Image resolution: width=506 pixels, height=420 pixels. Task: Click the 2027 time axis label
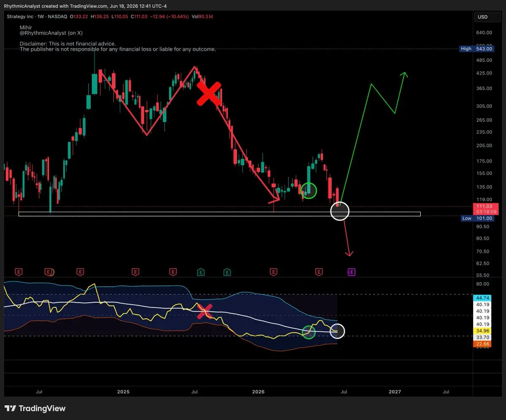point(395,392)
